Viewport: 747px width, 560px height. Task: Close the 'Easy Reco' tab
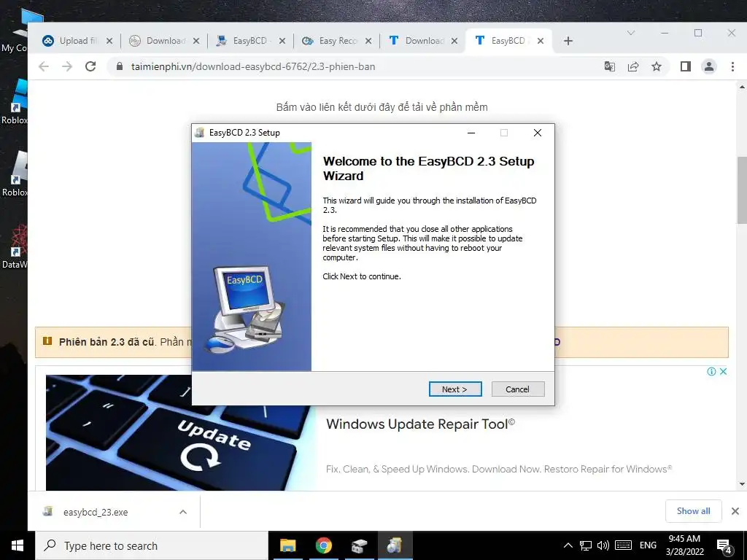(368, 41)
